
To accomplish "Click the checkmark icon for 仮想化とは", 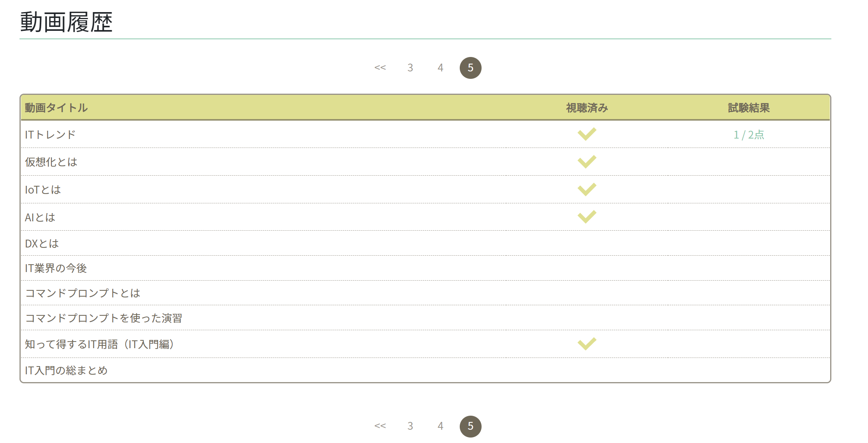I will 587,162.
